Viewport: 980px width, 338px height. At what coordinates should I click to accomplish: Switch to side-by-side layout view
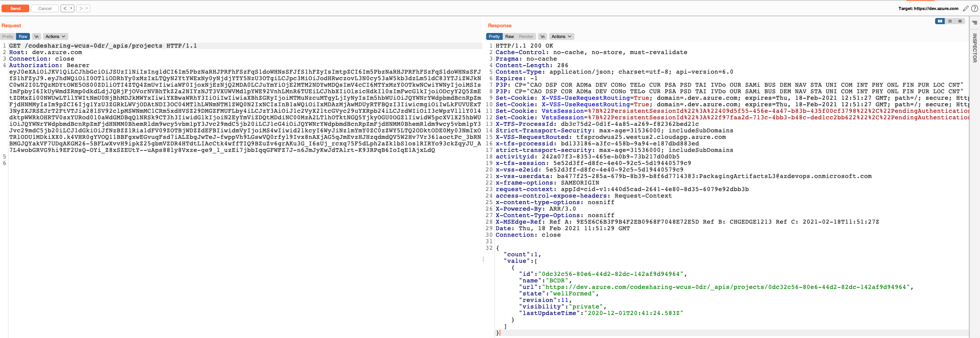940,21
